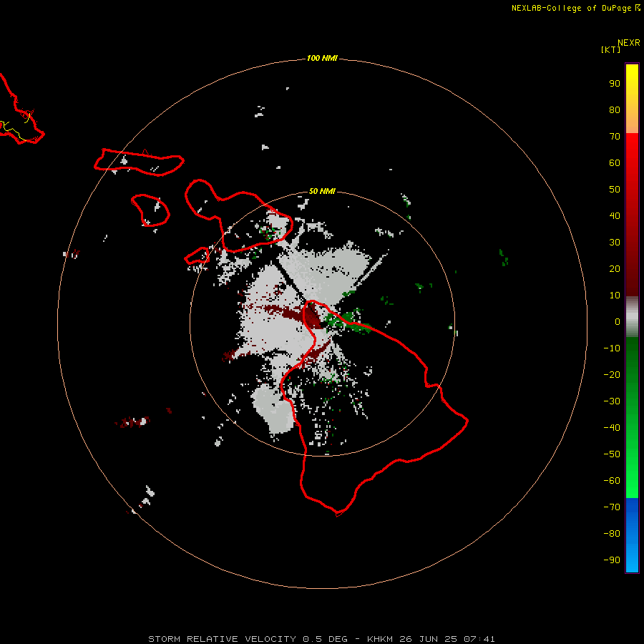Click the 70 value on velocity scale
The height and width of the screenshot is (644, 644).
(x=615, y=137)
